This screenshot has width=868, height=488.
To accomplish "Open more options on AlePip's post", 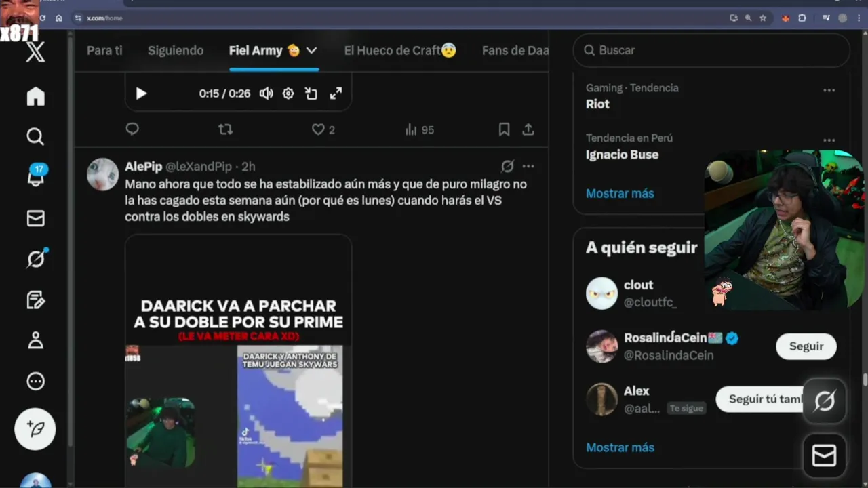I will tap(528, 166).
